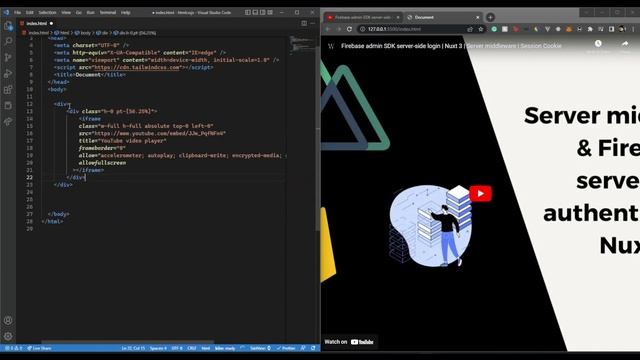Screen dimensions: 640x360
Task: Click the channel logo in video header
Action: coord(331,46)
